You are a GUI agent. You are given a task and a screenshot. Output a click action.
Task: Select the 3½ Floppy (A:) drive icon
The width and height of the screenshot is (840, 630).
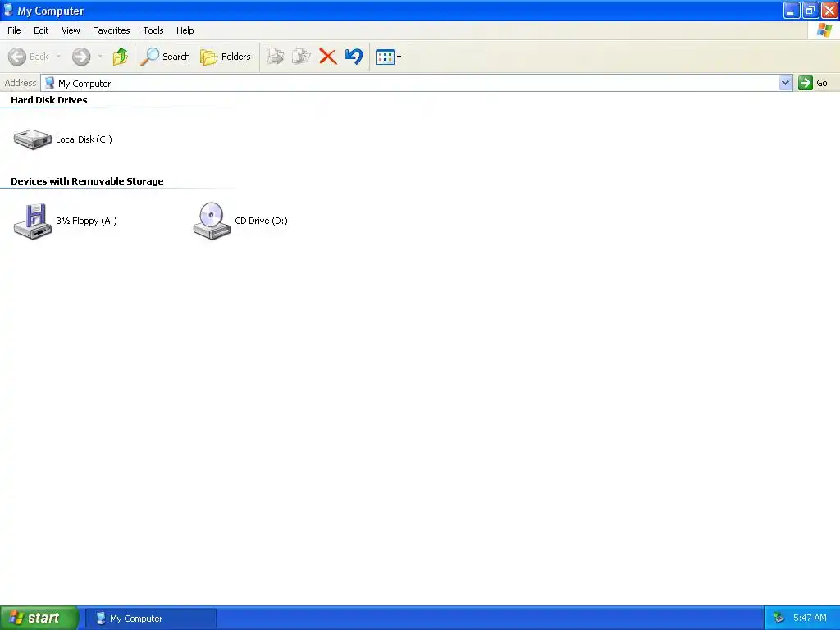pyautogui.click(x=33, y=221)
